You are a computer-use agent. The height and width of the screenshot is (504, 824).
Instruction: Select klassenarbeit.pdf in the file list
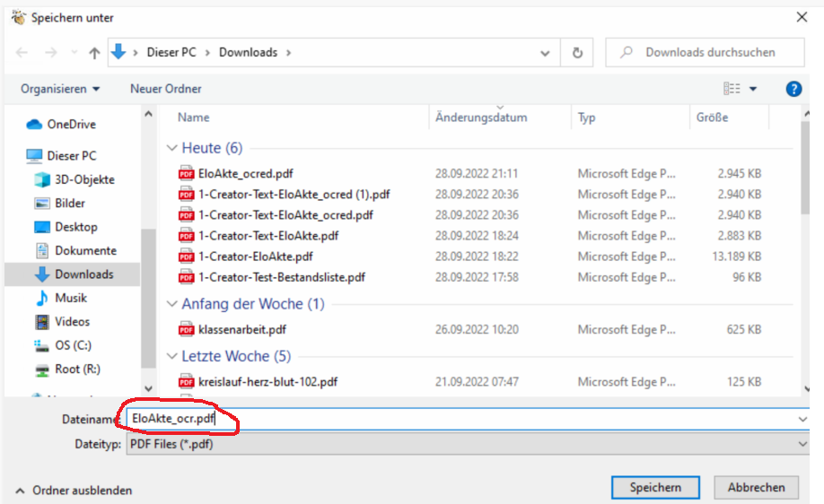point(241,329)
